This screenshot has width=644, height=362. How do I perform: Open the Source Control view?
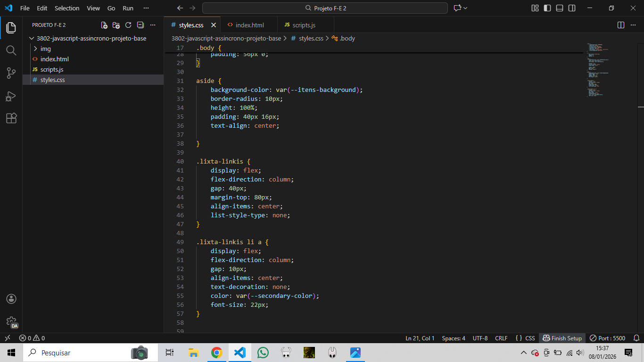pyautogui.click(x=11, y=73)
